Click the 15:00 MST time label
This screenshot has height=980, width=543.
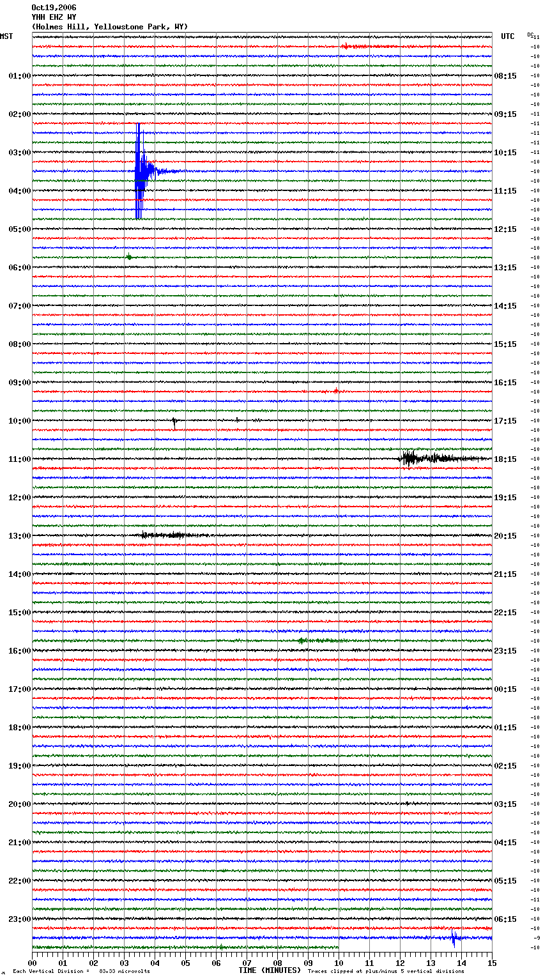pyautogui.click(x=20, y=613)
